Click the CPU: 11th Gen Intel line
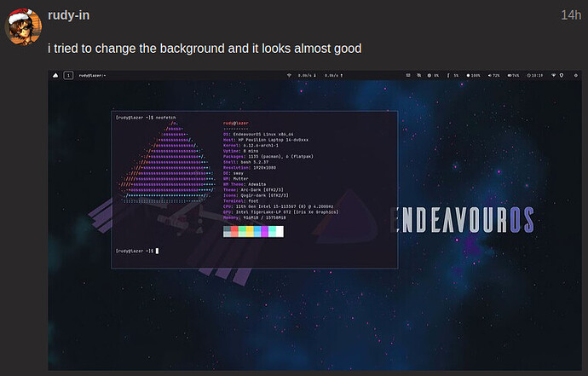The height and width of the screenshot is (376, 588). [x=279, y=206]
